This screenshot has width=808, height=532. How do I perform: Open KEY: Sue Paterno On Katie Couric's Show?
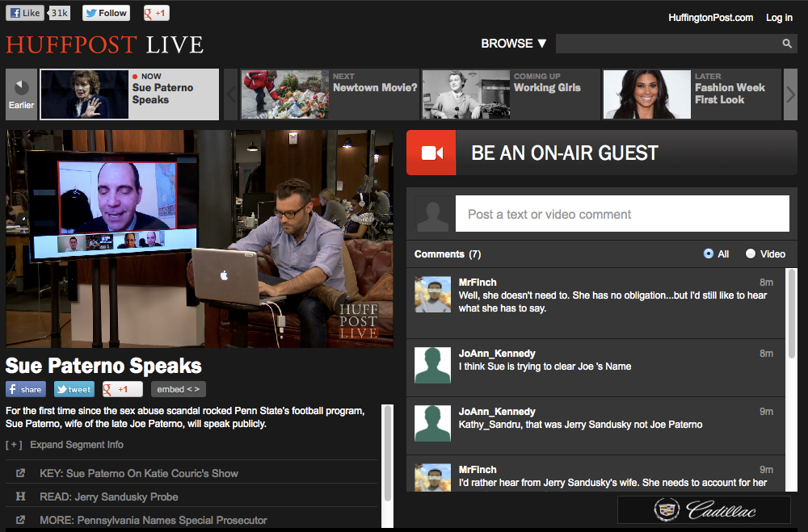[139, 473]
